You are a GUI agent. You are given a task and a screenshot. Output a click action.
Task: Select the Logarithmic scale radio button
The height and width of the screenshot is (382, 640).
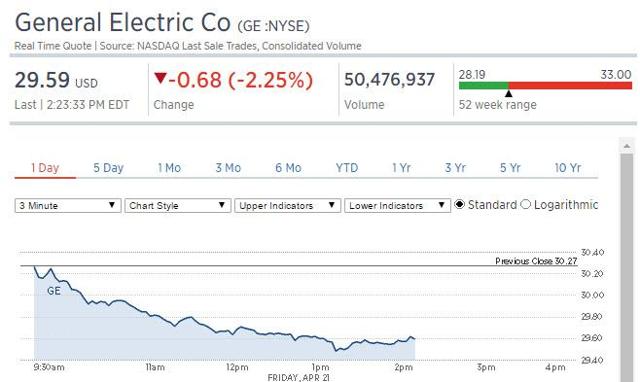pos(525,204)
